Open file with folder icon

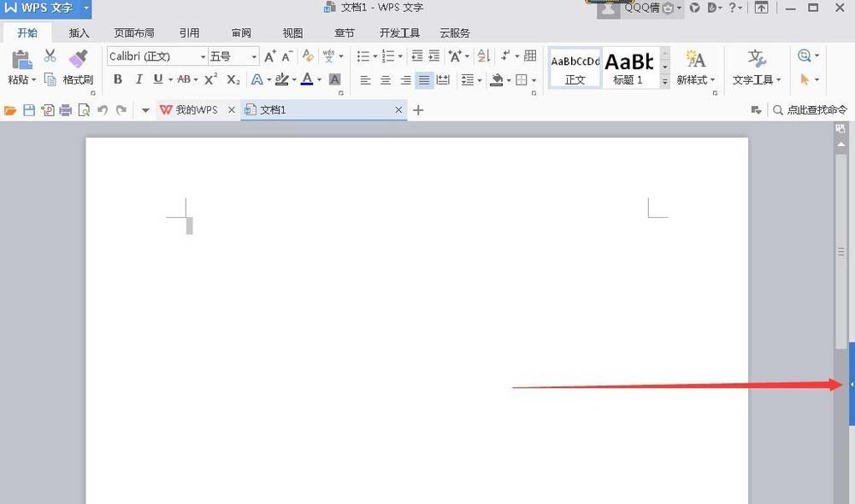coord(9,110)
